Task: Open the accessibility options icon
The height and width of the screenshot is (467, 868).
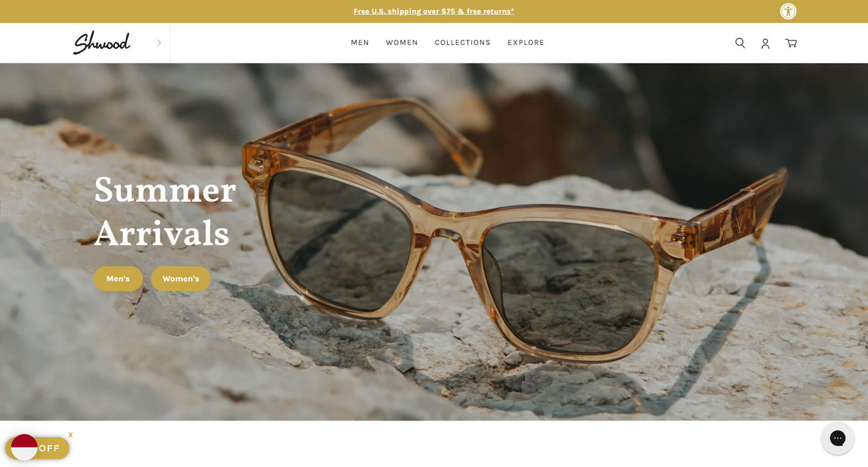Action: (788, 11)
